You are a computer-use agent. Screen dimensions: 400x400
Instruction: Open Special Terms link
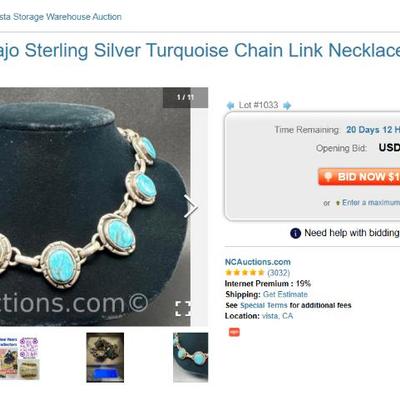(x=264, y=305)
